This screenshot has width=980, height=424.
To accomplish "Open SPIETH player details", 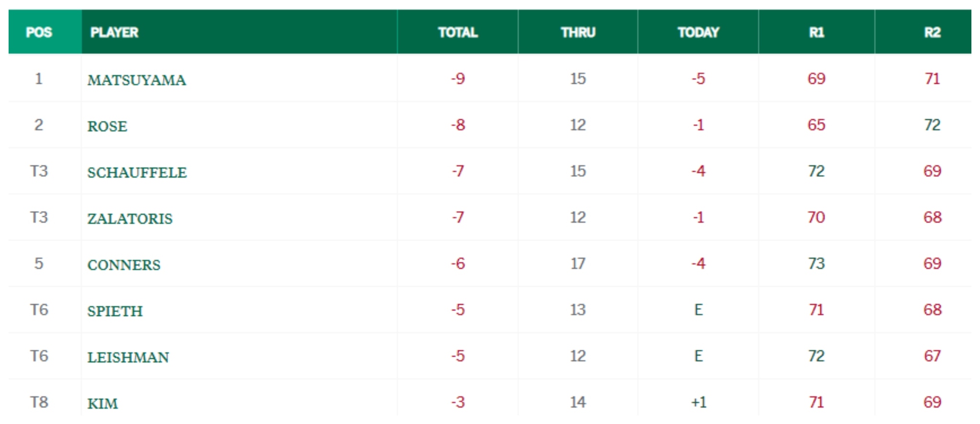I will [115, 311].
